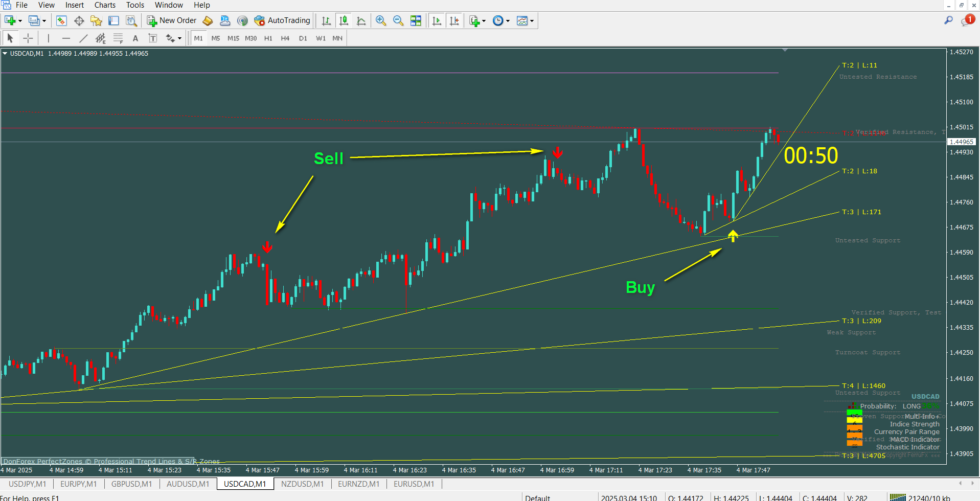Open the Charts menu
This screenshot has height=501, width=980.
coord(105,5)
